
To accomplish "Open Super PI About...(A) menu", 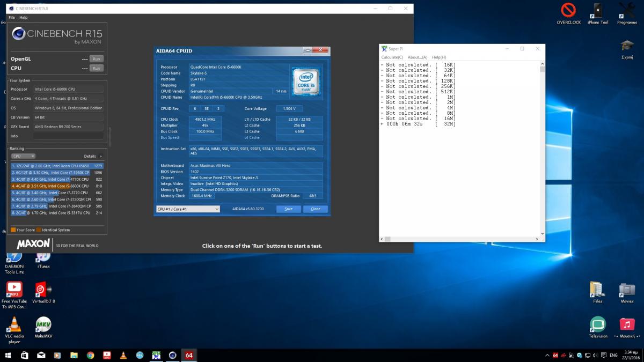I will point(418,57).
